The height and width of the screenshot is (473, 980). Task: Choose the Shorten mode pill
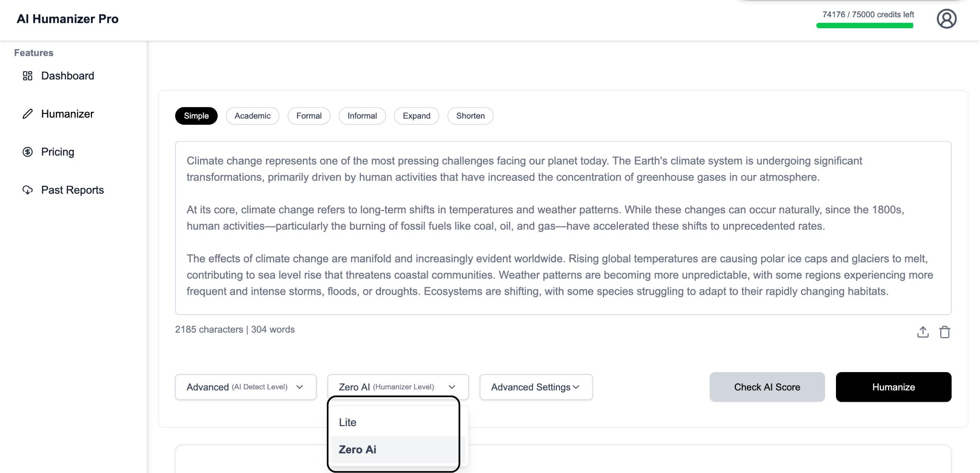pyautogui.click(x=470, y=116)
